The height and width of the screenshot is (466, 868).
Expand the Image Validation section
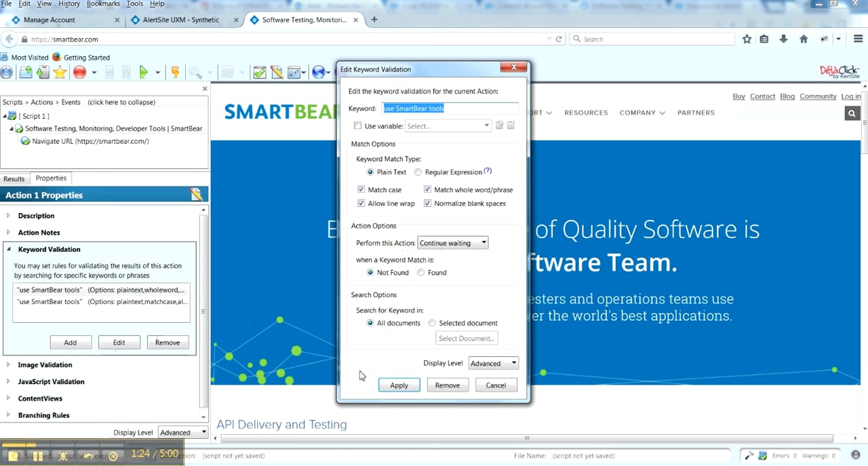click(x=9, y=365)
